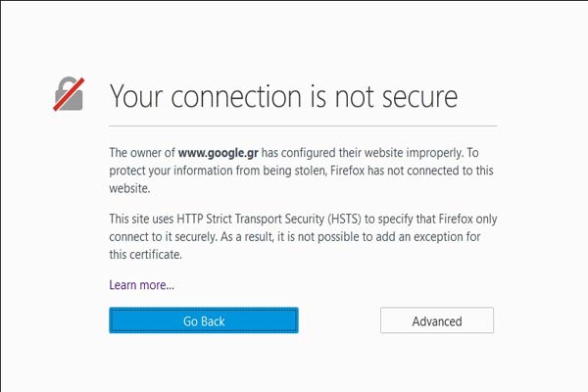Screen dimensions: 588x392
Task: Click 'The owner of' paragraph opening words
Action: pyautogui.click(x=142, y=153)
